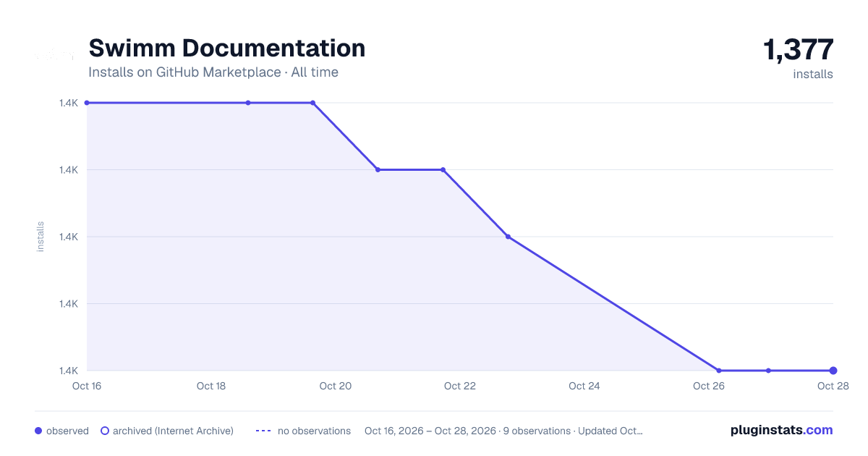This screenshot has width=868, height=456.
Task: Click the pluginstats.com link
Action: (781, 430)
